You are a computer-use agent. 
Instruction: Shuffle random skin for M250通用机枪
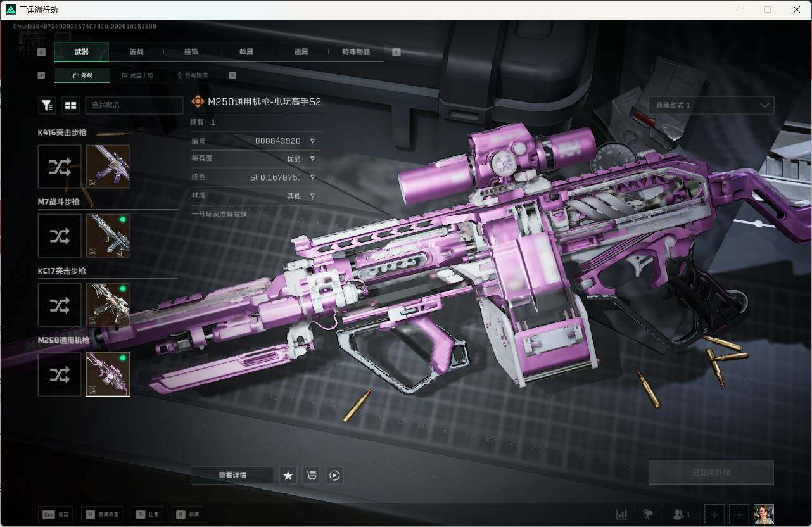(x=60, y=374)
